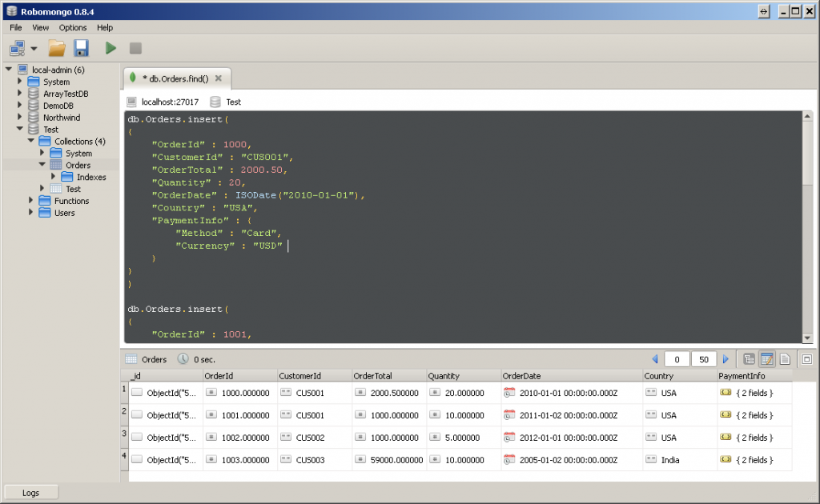Expand the Northwind database node

pyautogui.click(x=20, y=118)
